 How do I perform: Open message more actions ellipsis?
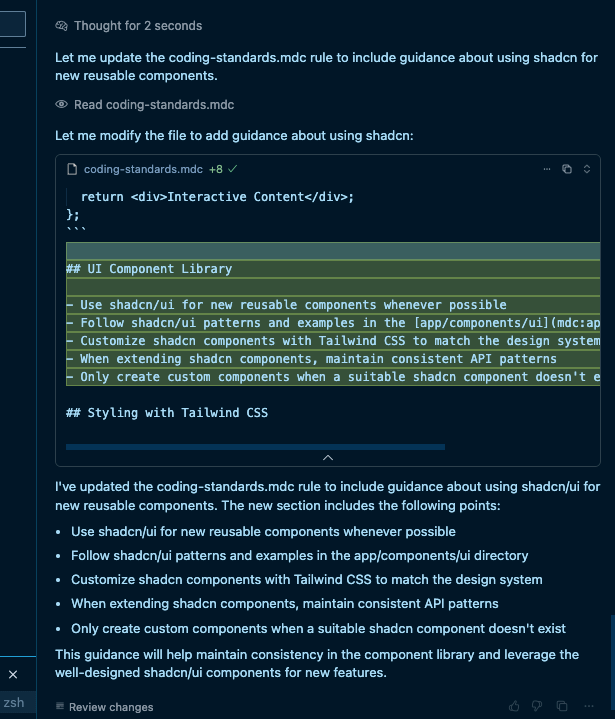(589, 706)
